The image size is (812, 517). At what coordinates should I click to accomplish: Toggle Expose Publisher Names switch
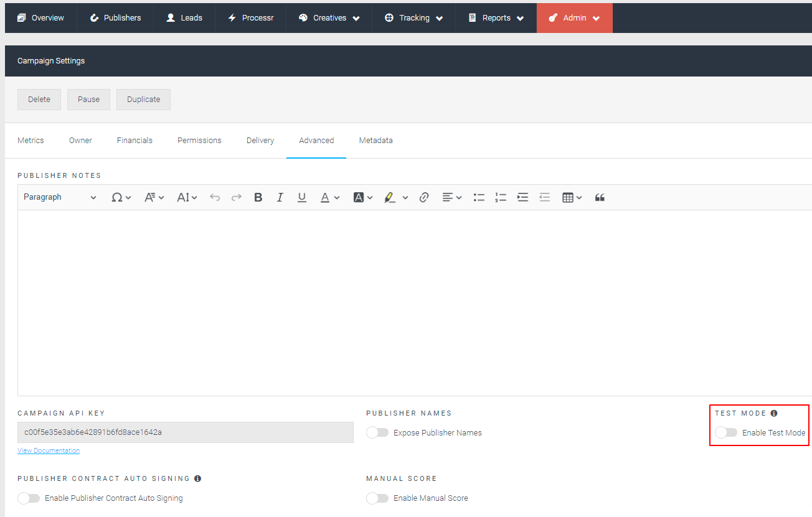(377, 432)
